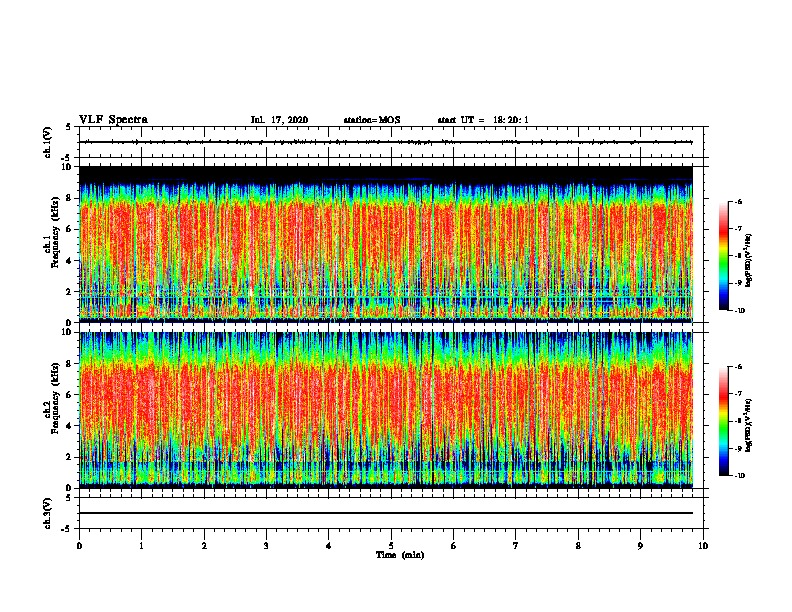Click the "9" tick on the time axis
This screenshot has height=612, width=792.
pyautogui.click(x=640, y=546)
